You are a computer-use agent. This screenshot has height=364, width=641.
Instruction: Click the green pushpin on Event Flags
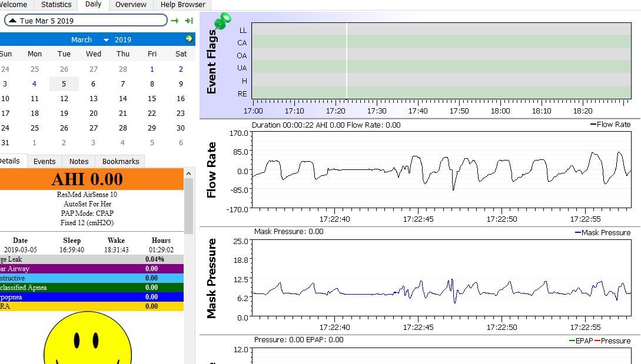pyautogui.click(x=222, y=21)
